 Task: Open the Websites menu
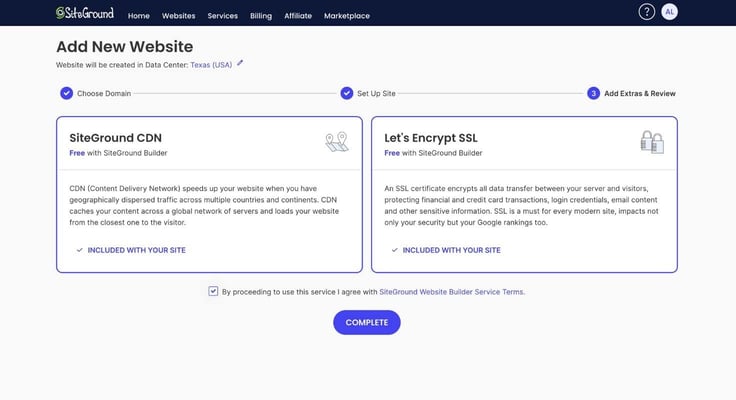tap(178, 15)
